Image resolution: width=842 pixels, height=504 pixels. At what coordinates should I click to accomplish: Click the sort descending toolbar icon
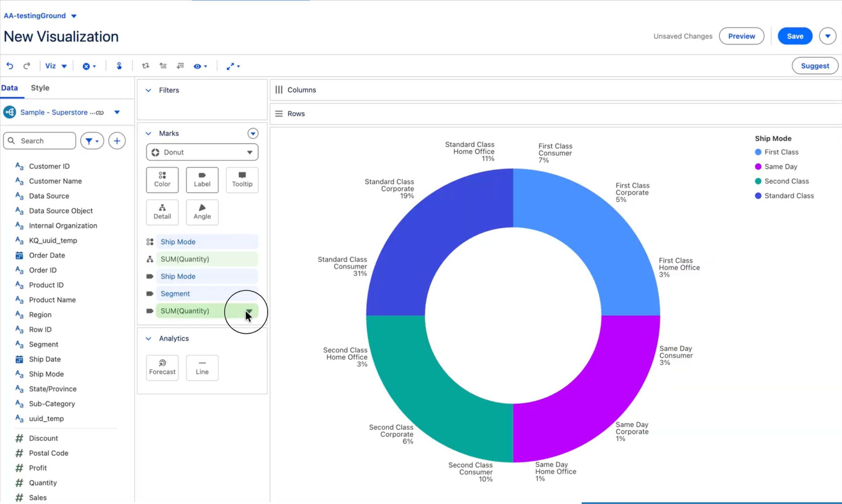[180, 66]
